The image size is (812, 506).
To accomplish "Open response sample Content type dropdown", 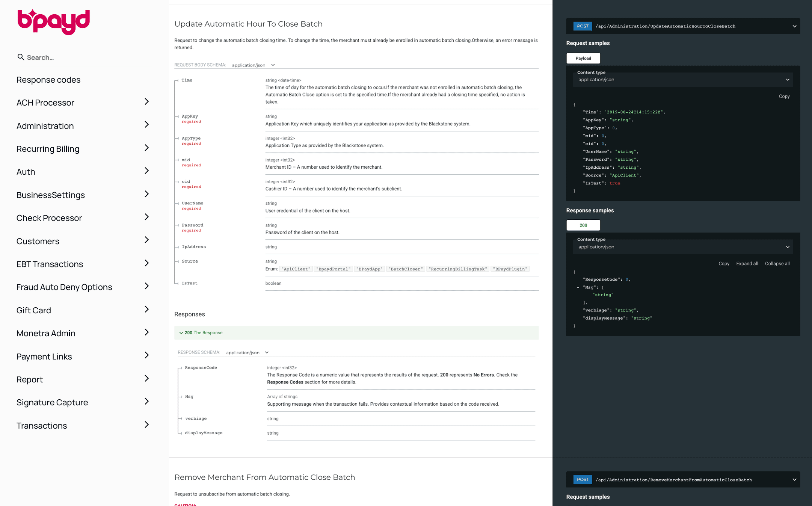I will tap(683, 247).
